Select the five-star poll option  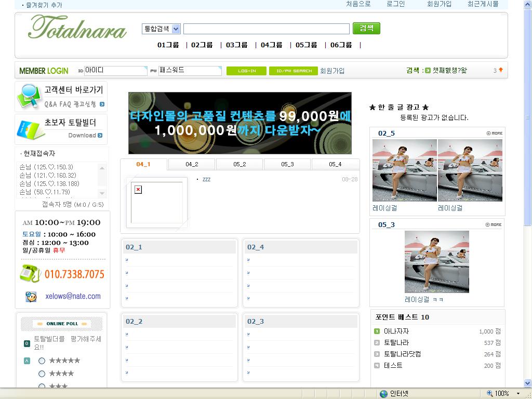[42, 361]
